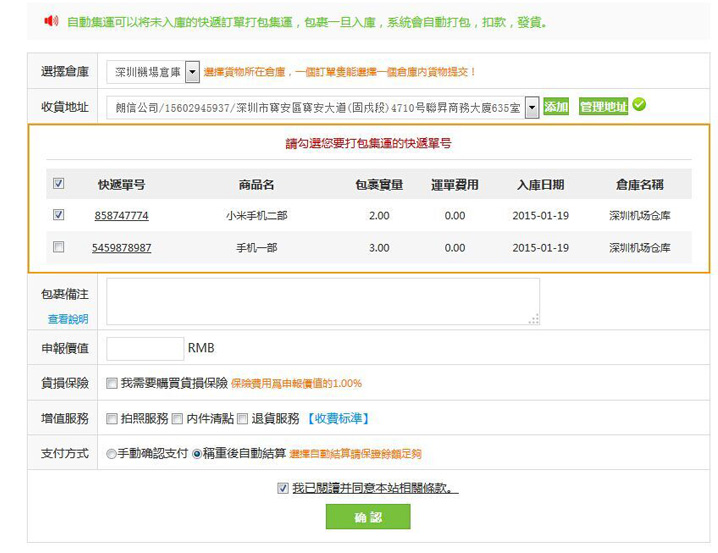Click the green 确認 confirm button
The width and height of the screenshot is (718, 553).
(x=368, y=517)
